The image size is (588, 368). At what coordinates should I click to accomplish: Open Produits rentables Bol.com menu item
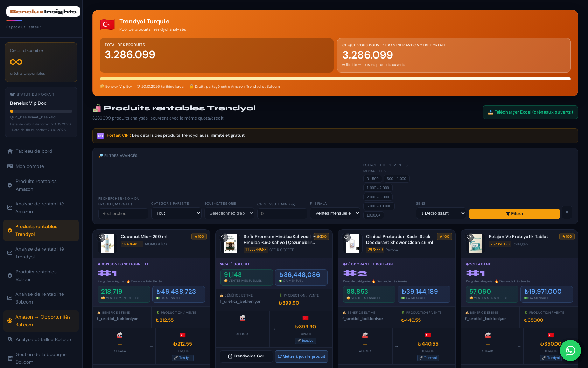(41, 275)
